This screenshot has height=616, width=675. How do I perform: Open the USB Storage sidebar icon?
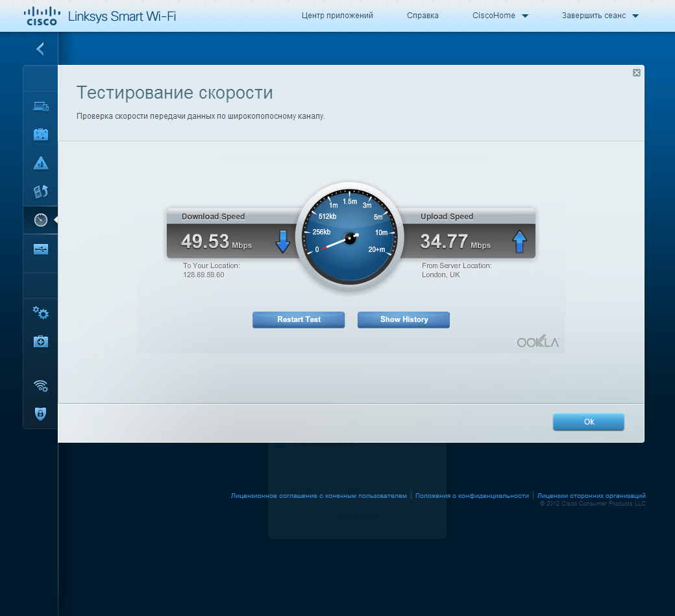click(41, 249)
